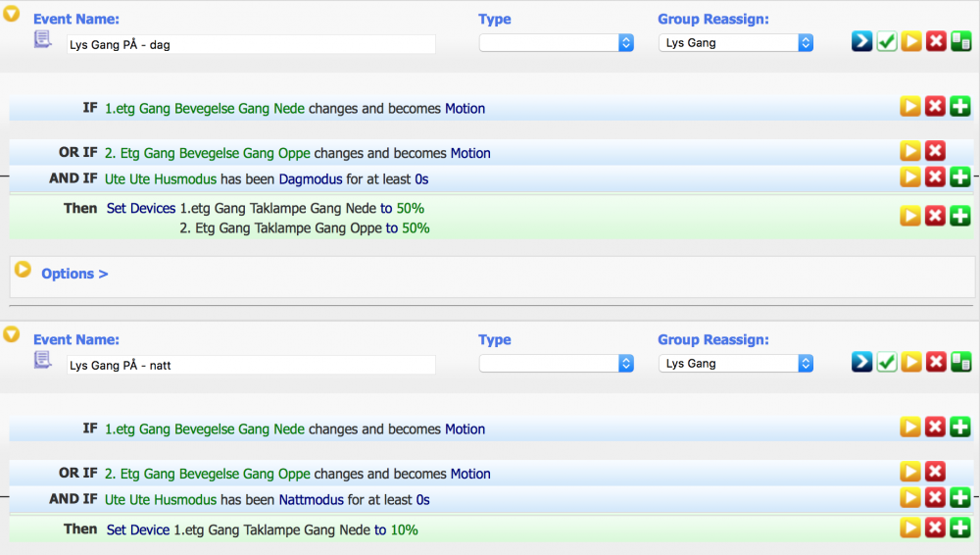Click the "10%" dim level value link
Viewport: 980px width, 555px height.
pyautogui.click(x=404, y=530)
